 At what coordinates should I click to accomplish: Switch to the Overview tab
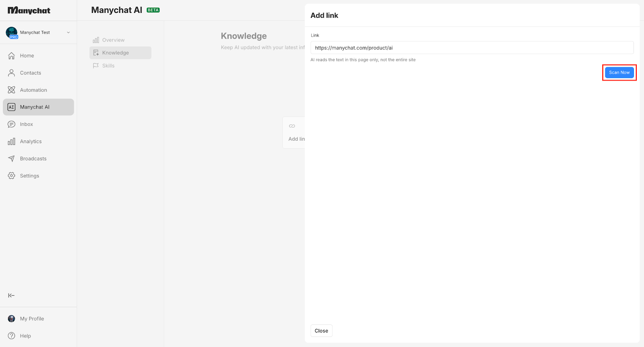point(113,40)
